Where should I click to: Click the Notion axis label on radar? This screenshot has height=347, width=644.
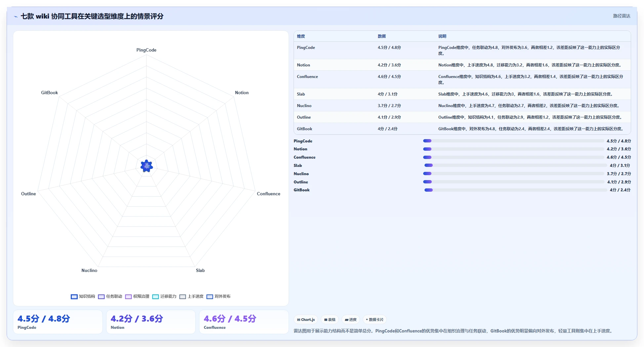point(242,93)
